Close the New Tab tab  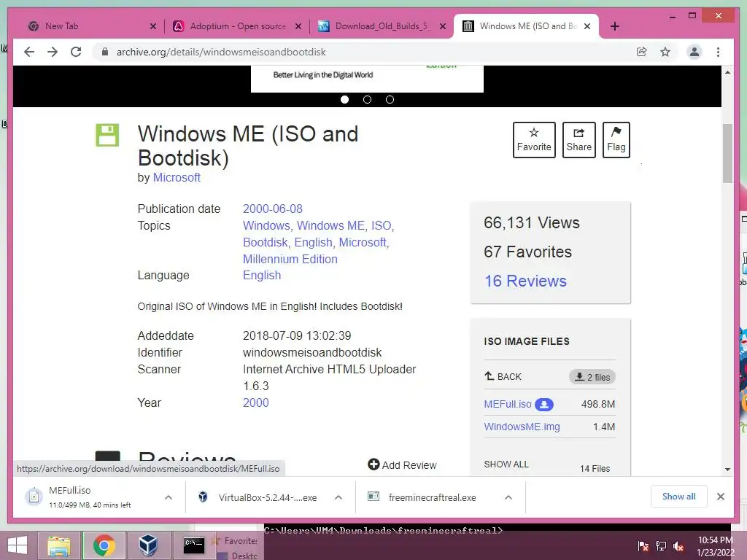point(153,26)
